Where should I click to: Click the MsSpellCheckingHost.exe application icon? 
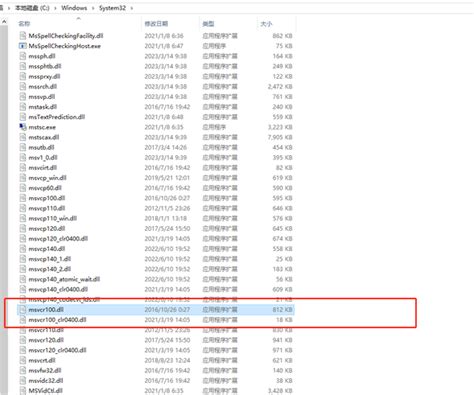[x=22, y=46]
